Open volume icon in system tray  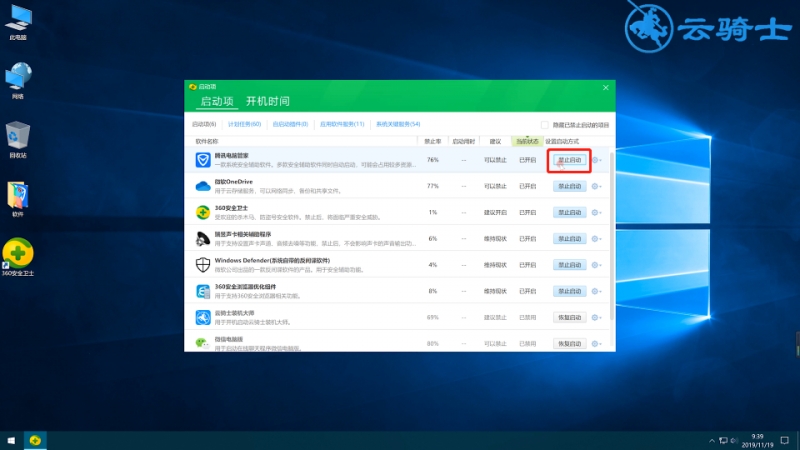(x=734, y=440)
